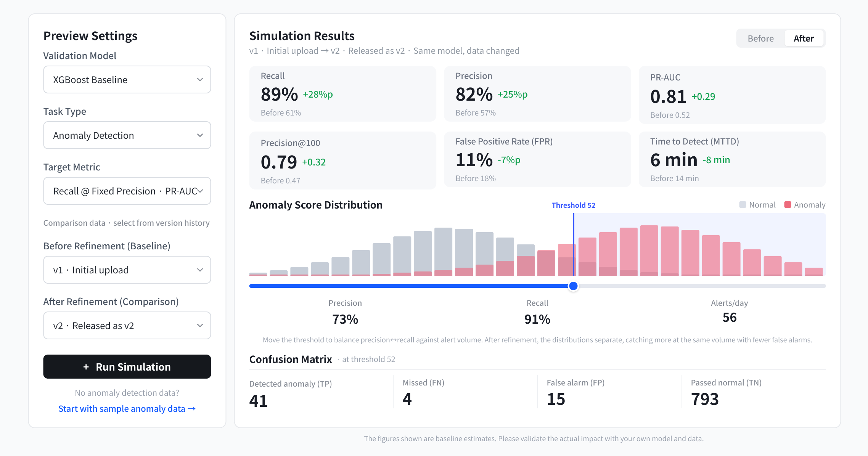
Task: Click the arrow in the sample data link
Action: tap(192, 409)
